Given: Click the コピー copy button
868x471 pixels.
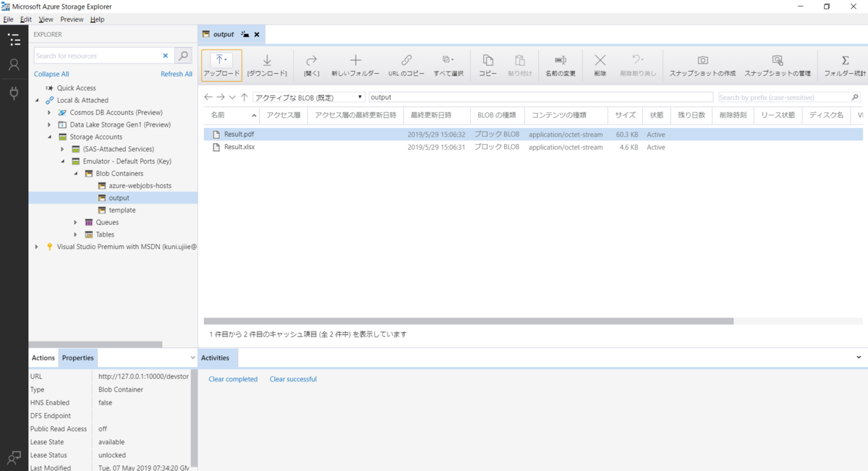Looking at the screenshot, I should pos(488,65).
